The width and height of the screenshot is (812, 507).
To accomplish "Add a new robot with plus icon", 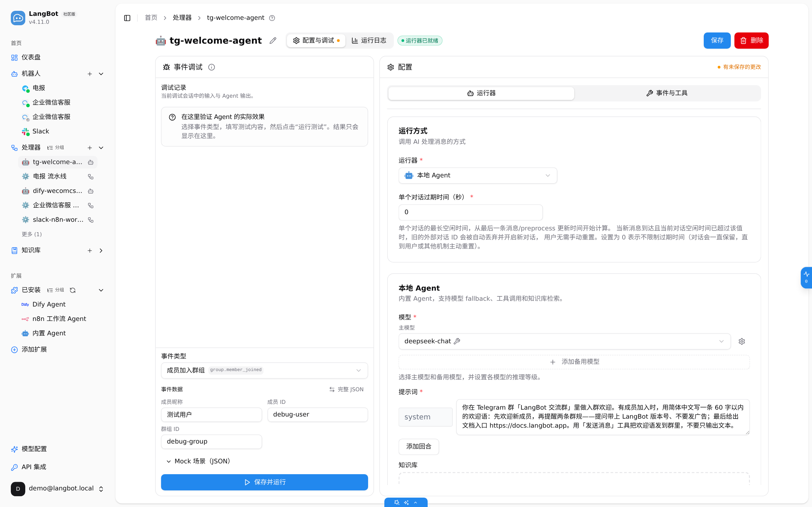I will [90, 74].
